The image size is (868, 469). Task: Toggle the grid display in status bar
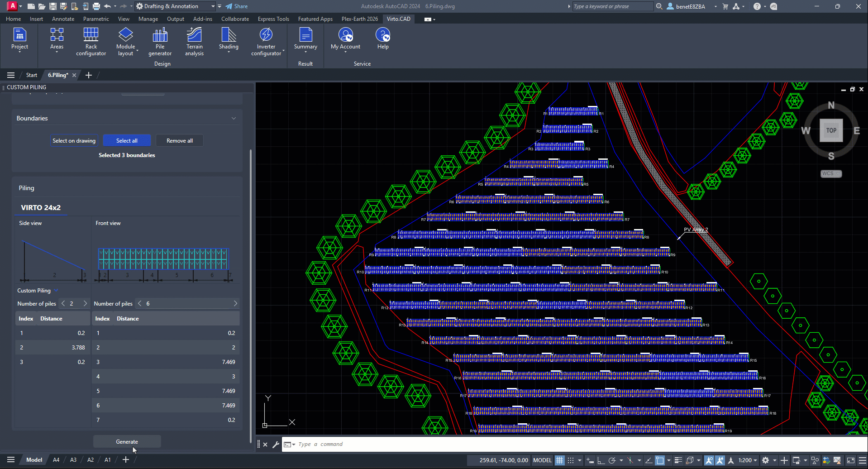coord(560,460)
